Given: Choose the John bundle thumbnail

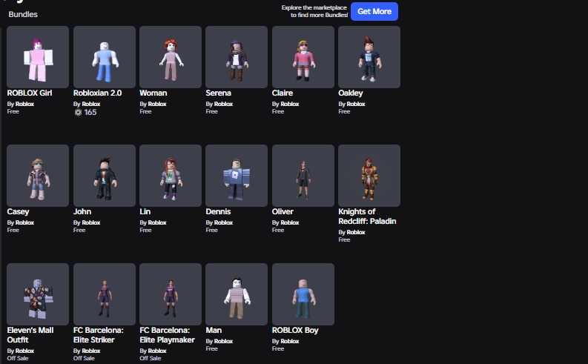Looking at the screenshot, I should (x=105, y=176).
